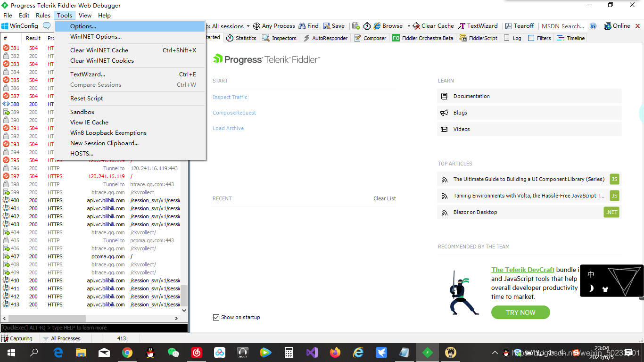This screenshot has height=362, width=644.
Task: Click Clear List under Recent
Action: pos(385,198)
